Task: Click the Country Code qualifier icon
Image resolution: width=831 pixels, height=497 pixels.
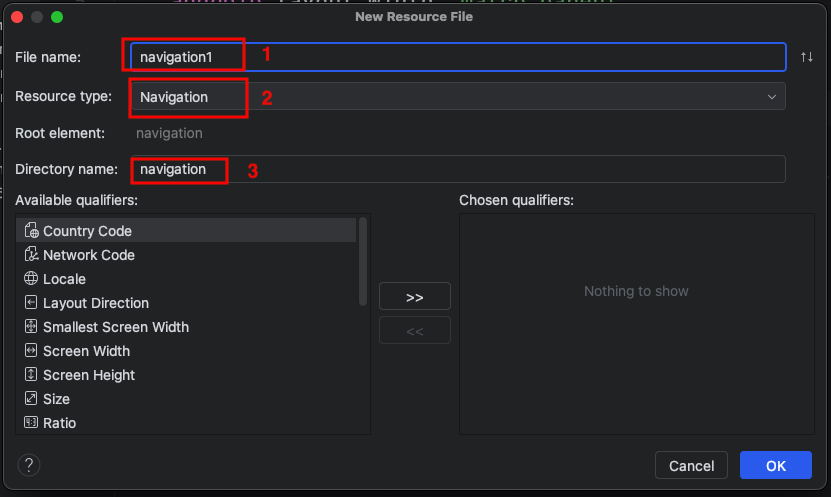Action: point(31,231)
